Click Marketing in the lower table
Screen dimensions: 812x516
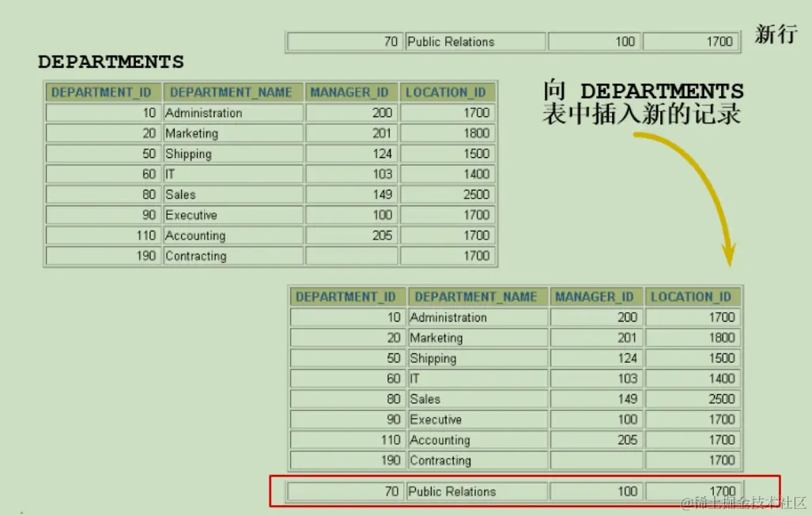click(436, 338)
